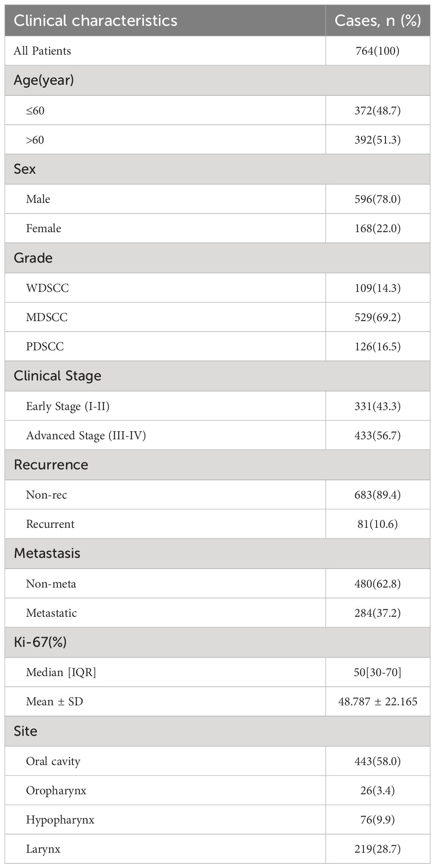Select the All Patients row label
Viewport: 435px width, 868px height.
pyautogui.click(x=42, y=51)
